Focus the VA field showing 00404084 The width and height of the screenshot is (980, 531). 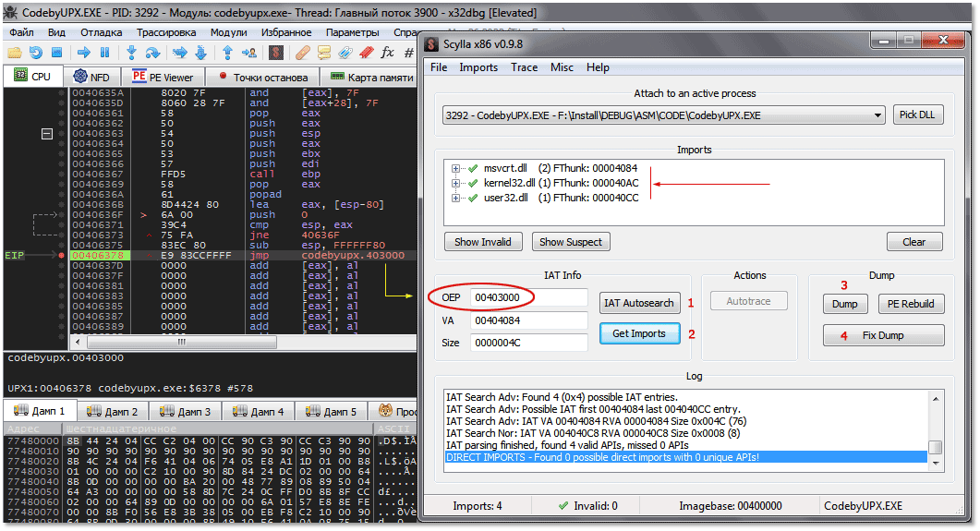(x=528, y=320)
